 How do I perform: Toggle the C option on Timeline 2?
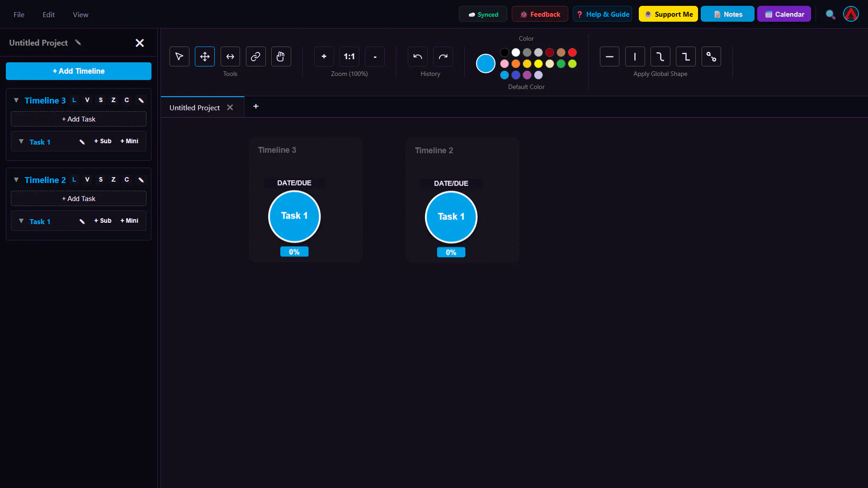pyautogui.click(x=127, y=179)
